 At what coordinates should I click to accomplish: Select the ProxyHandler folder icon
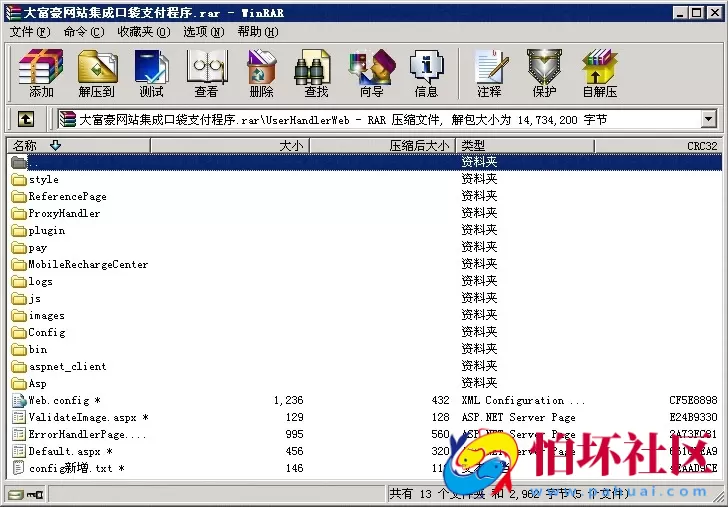click(x=19, y=214)
